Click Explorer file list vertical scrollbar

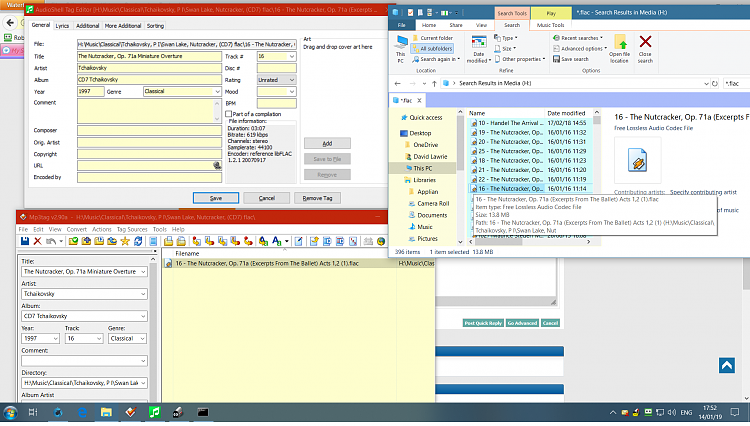coord(596,120)
